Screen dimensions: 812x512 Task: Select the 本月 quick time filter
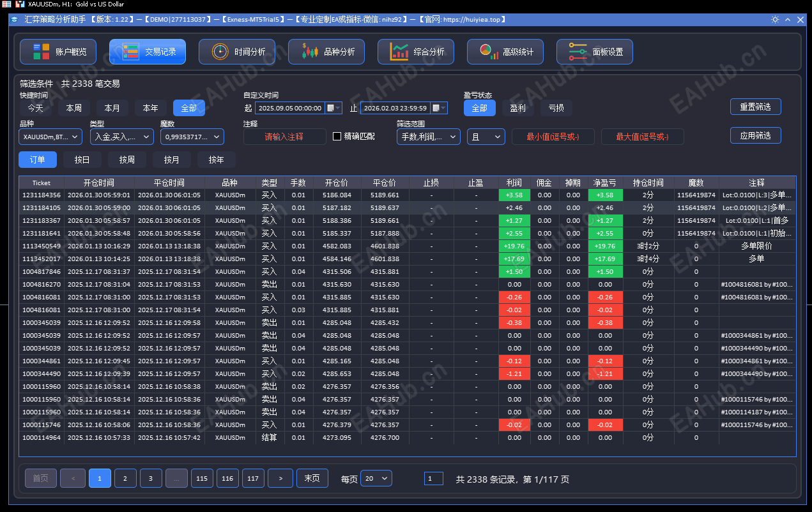pos(112,108)
